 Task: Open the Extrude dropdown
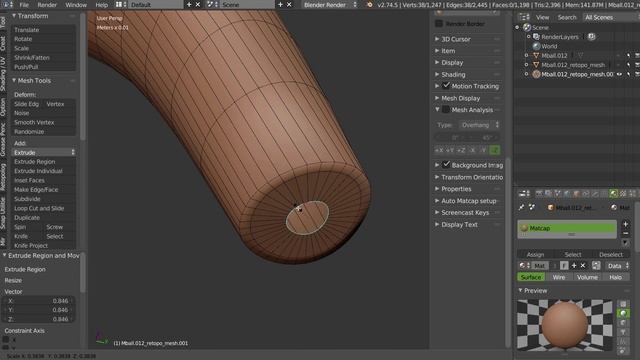tap(43, 152)
